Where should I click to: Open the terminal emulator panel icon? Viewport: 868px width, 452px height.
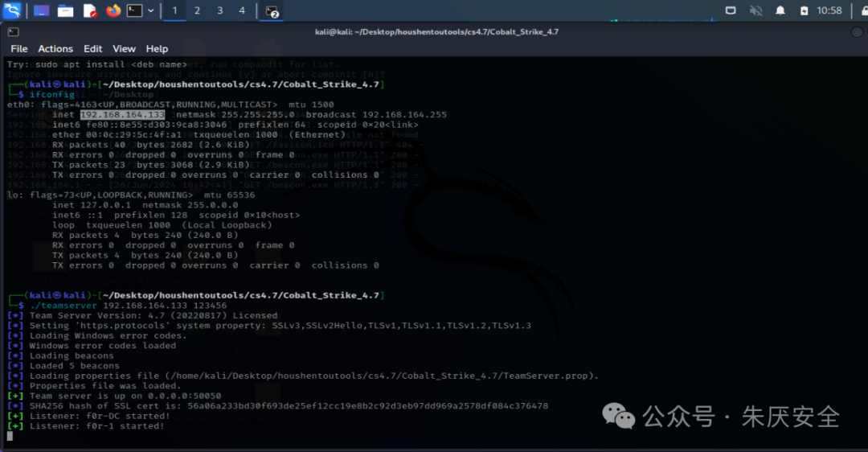(x=134, y=10)
